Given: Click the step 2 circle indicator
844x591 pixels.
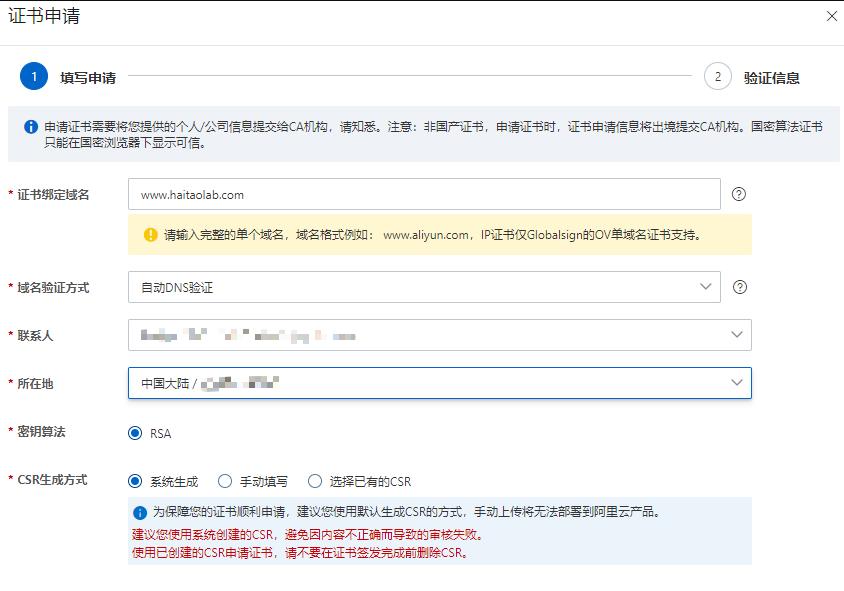Looking at the screenshot, I should tap(716, 75).
